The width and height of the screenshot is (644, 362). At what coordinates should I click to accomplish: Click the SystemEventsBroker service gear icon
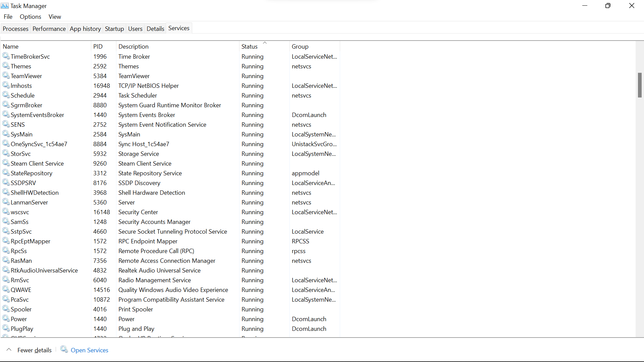[6, 114]
